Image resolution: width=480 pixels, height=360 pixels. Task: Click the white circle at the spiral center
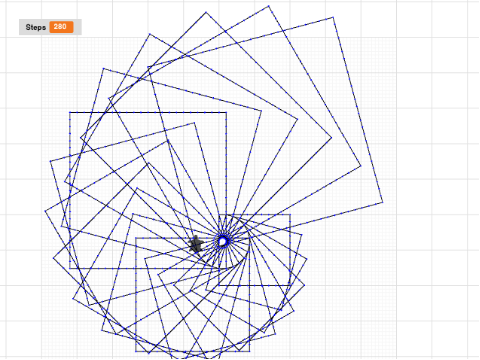223,241
